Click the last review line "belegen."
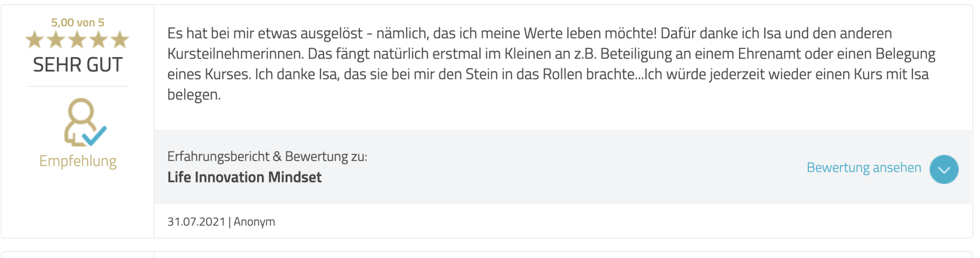 194,95
